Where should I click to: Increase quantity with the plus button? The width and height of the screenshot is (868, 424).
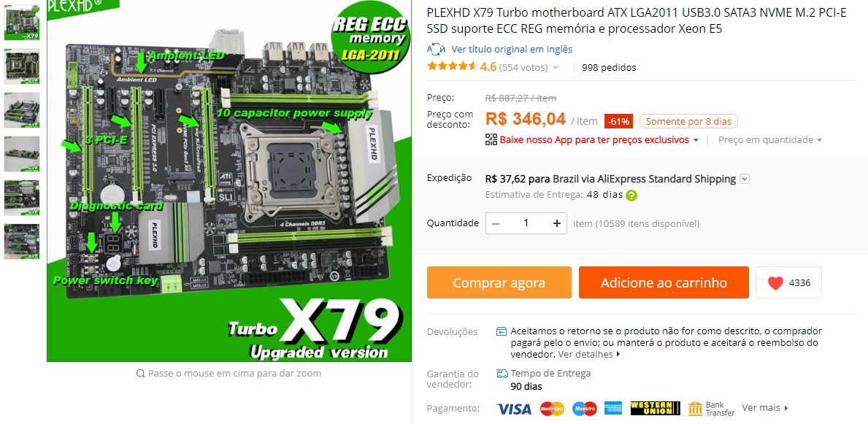click(x=556, y=223)
